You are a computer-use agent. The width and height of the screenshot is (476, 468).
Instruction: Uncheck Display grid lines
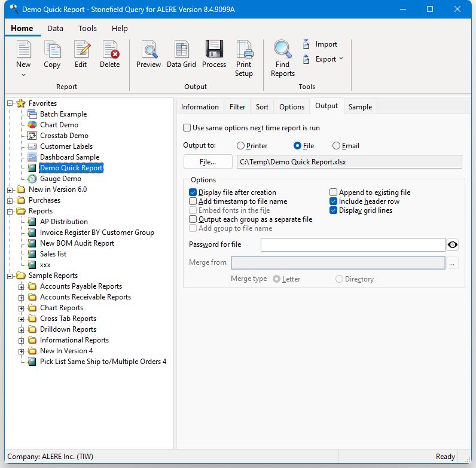[x=333, y=210]
